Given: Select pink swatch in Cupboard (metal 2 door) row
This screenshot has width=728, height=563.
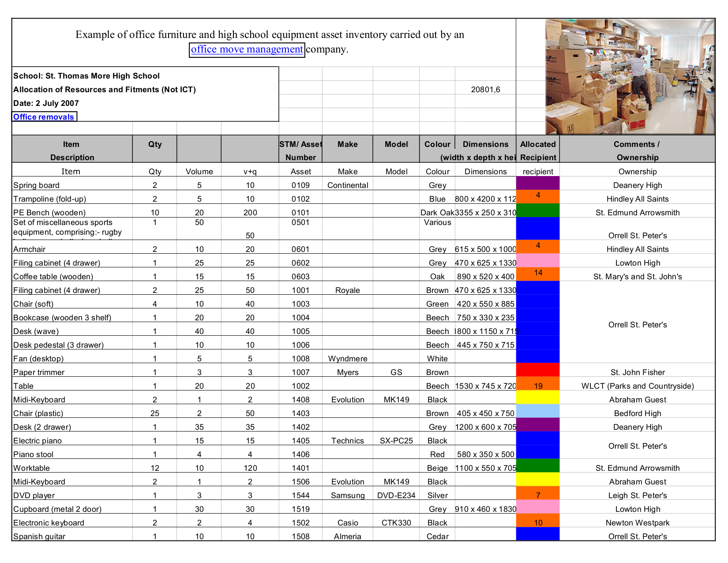Looking at the screenshot, I should (538, 507).
